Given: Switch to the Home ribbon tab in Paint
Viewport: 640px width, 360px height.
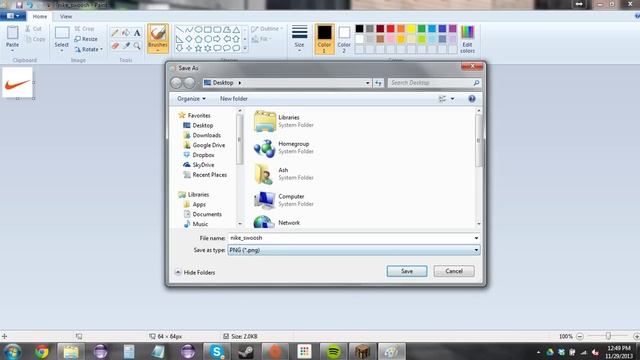Looking at the screenshot, I should pyautogui.click(x=40, y=16).
